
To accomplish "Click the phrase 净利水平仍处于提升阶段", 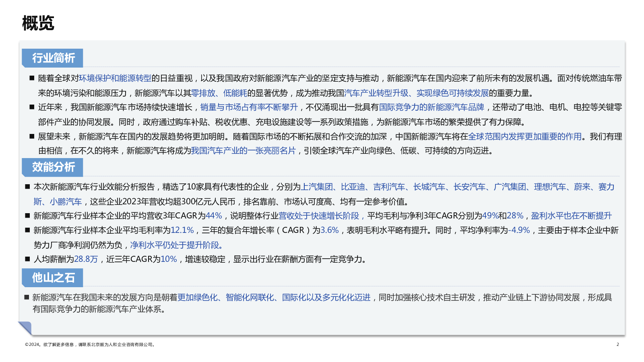I will 175,245.
